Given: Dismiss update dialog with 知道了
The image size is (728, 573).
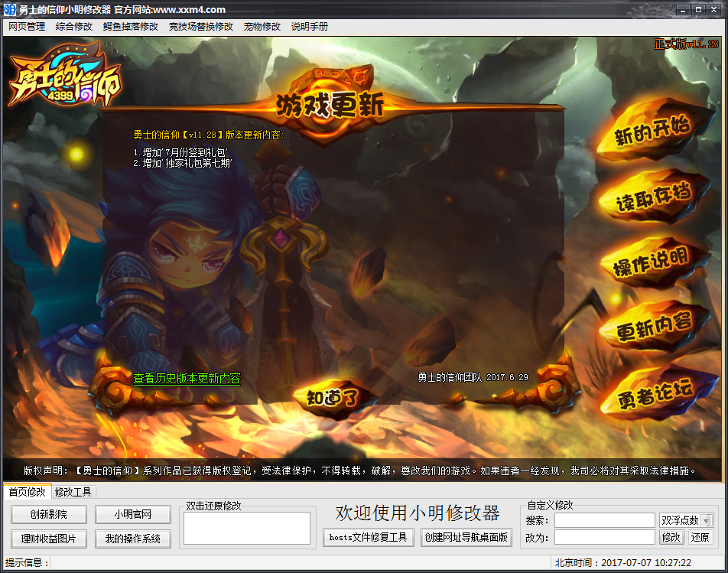Looking at the screenshot, I should pyautogui.click(x=333, y=399).
